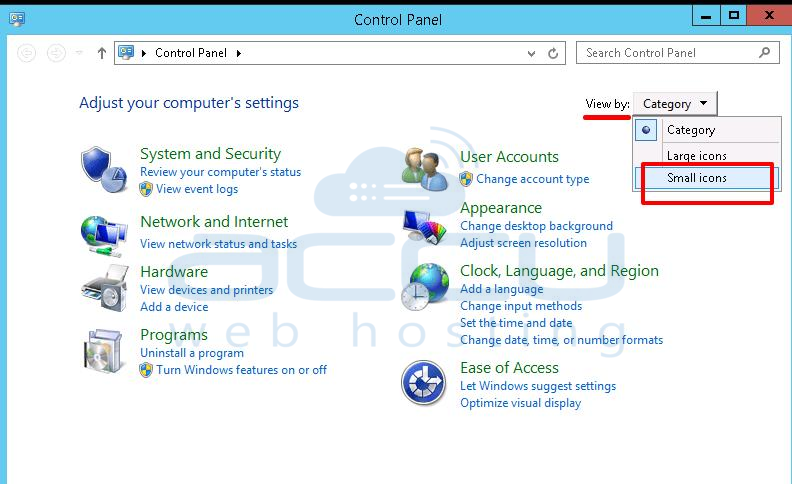Choose Large icons view

coord(707,154)
